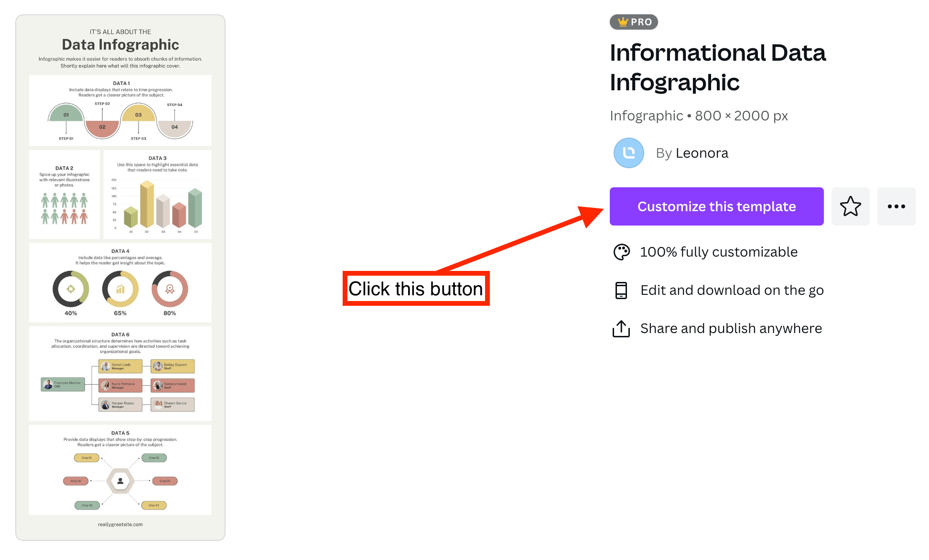Click Share and publish anywhere text
This screenshot has height=560, width=929.
[731, 328]
